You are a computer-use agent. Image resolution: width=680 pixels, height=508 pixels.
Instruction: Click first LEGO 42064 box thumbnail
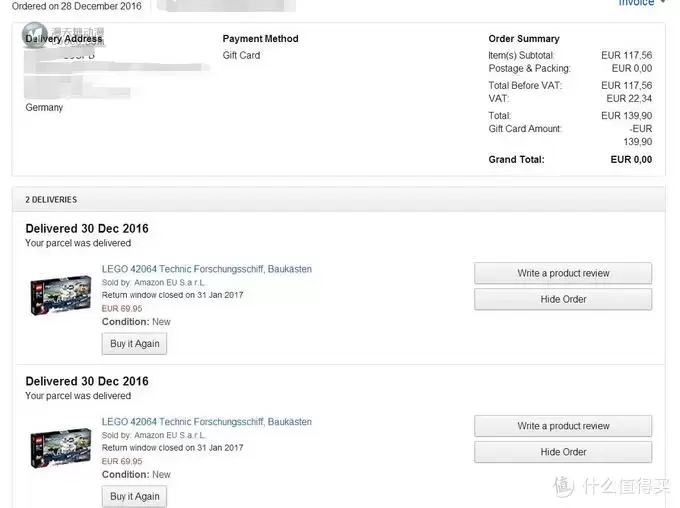point(60,295)
